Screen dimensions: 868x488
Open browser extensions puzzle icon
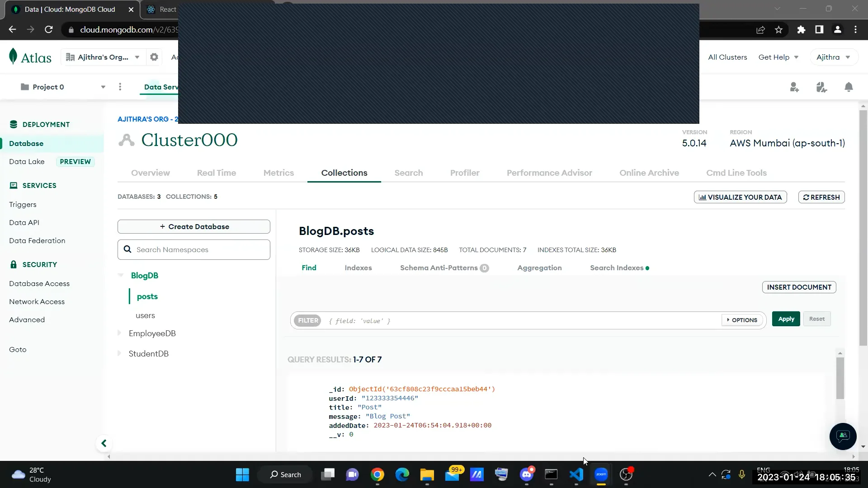[801, 30]
